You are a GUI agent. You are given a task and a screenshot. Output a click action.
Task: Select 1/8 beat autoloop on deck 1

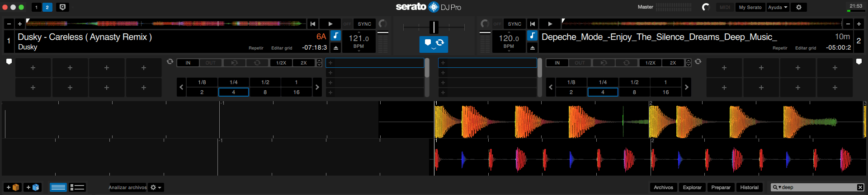click(x=202, y=82)
